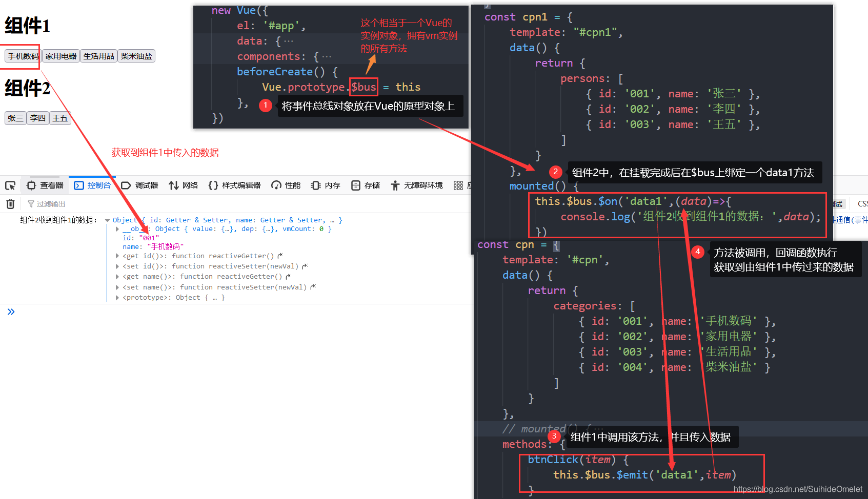Click the persons: [ array line
The width and height of the screenshot is (868, 499).
click(x=592, y=78)
